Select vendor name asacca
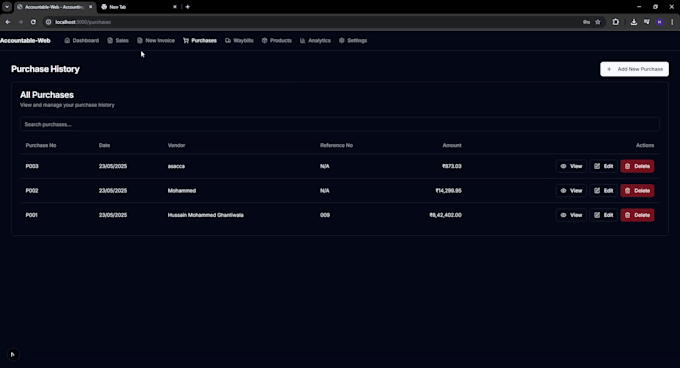680x368 pixels. pos(176,166)
